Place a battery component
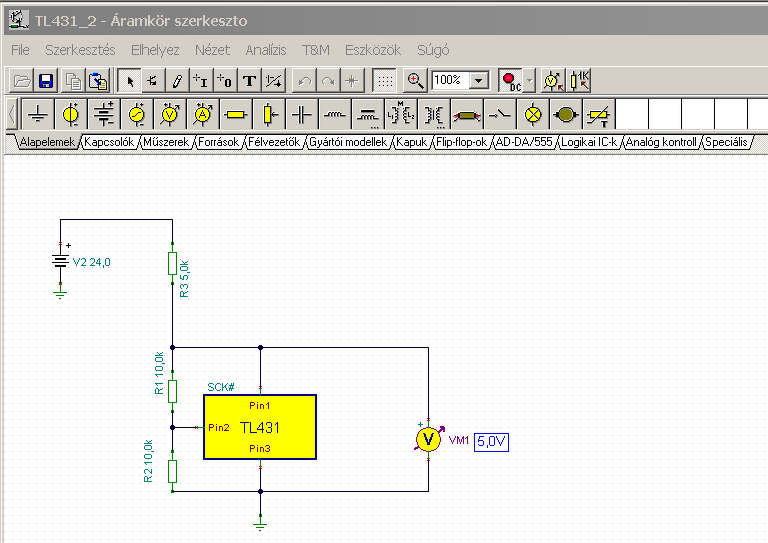768x543 pixels. (x=104, y=115)
